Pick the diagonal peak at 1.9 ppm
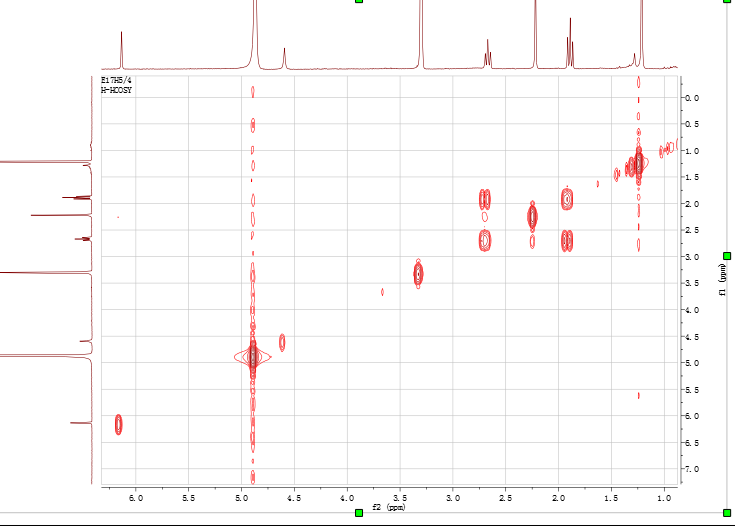Image resolution: width=735 pixels, height=526 pixels. (x=567, y=198)
